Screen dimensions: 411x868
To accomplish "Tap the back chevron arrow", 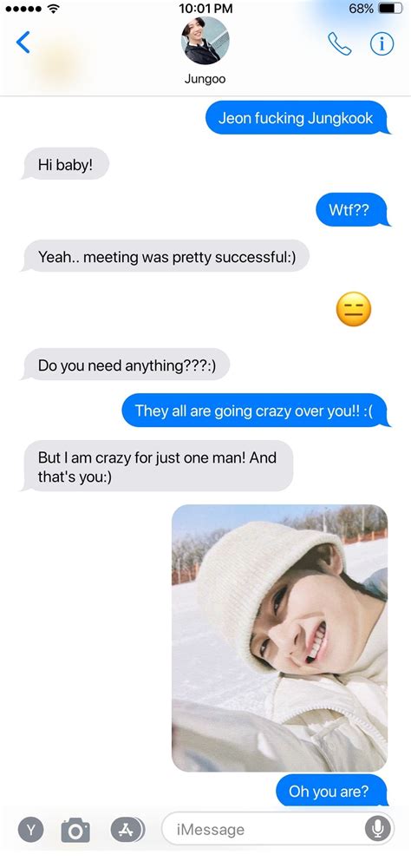I will tap(23, 42).
